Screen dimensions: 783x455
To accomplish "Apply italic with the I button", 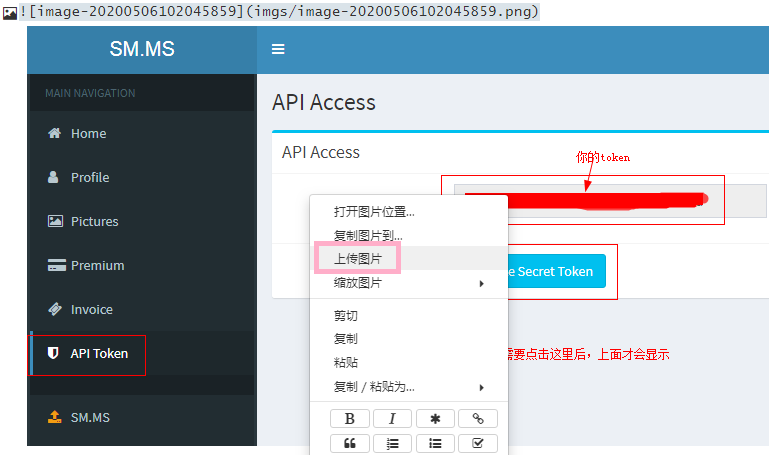I will [x=392, y=419].
